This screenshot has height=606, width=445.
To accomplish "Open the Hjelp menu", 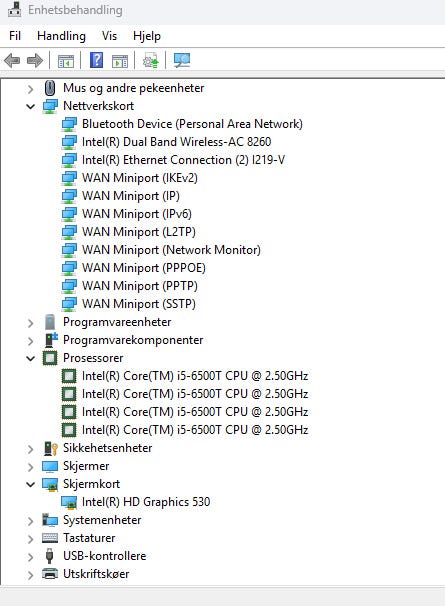I will (147, 36).
